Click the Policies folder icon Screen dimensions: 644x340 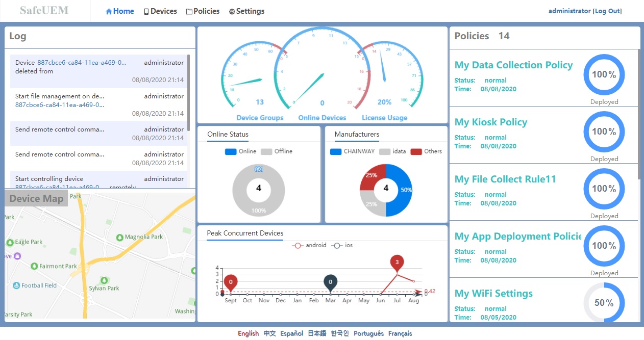pos(189,11)
